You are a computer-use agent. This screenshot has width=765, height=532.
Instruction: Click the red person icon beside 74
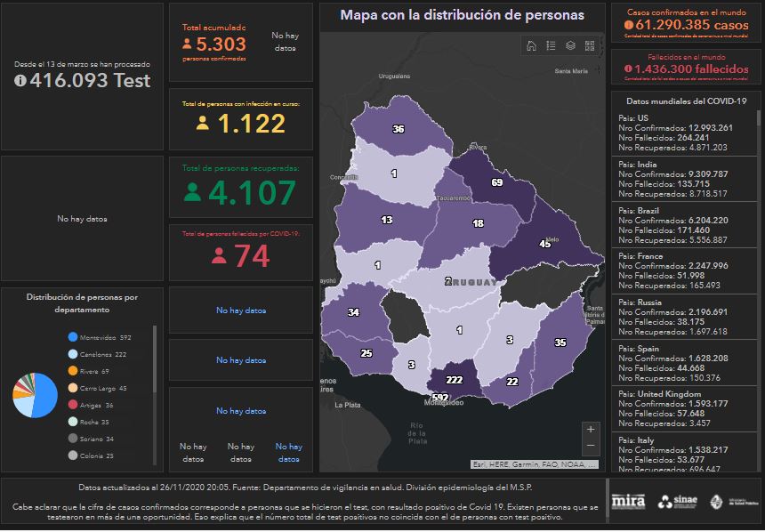pos(219,255)
